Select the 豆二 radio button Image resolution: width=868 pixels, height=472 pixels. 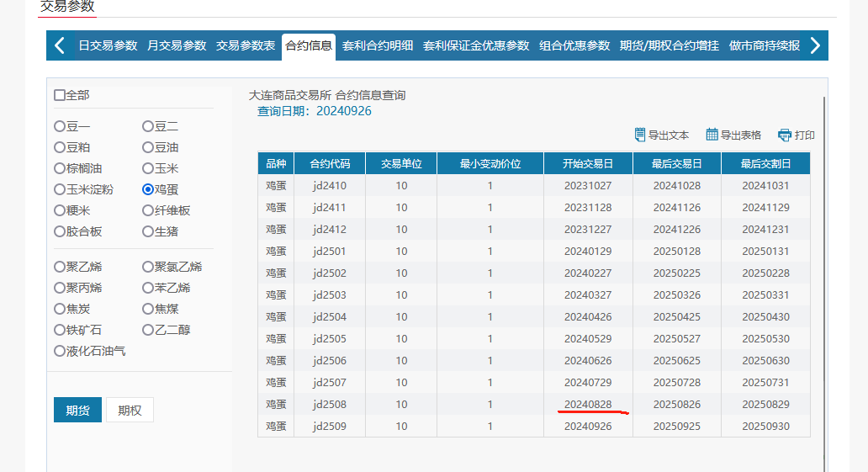(147, 126)
